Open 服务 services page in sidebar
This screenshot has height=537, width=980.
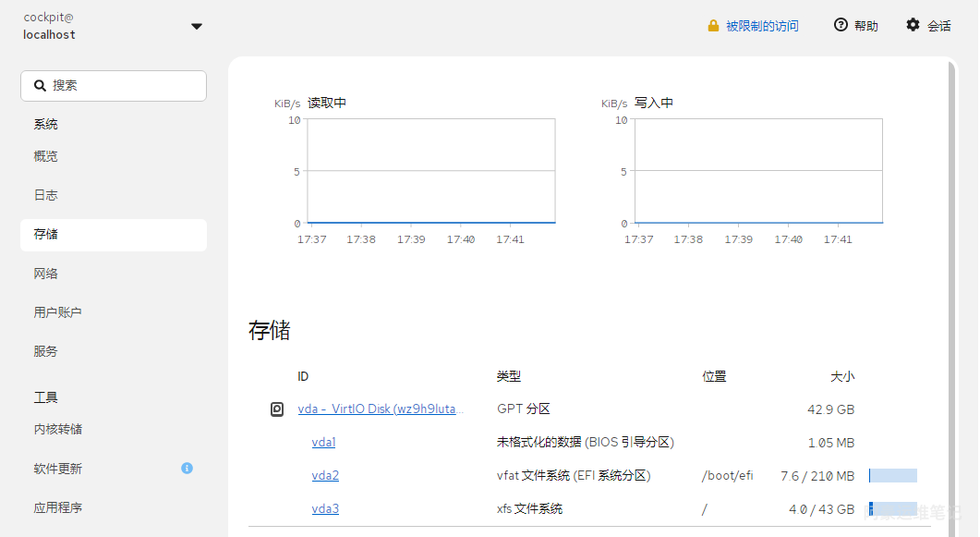45,351
